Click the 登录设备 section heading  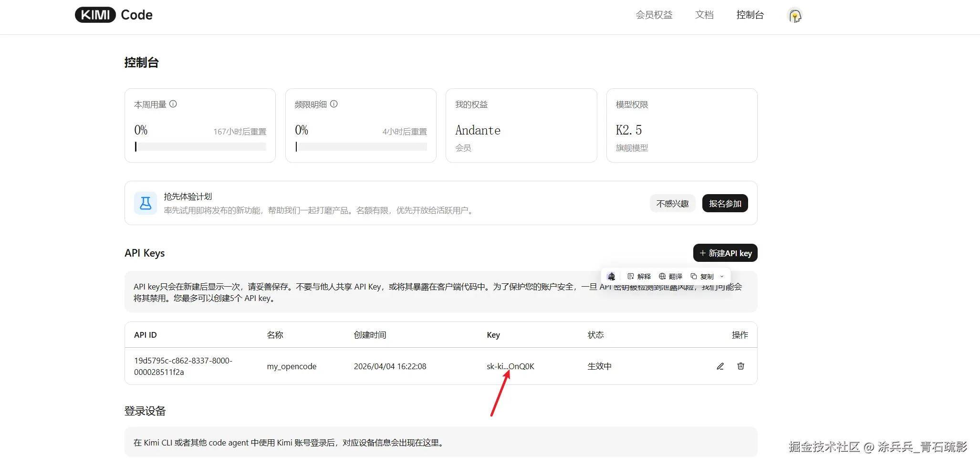click(145, 411)
